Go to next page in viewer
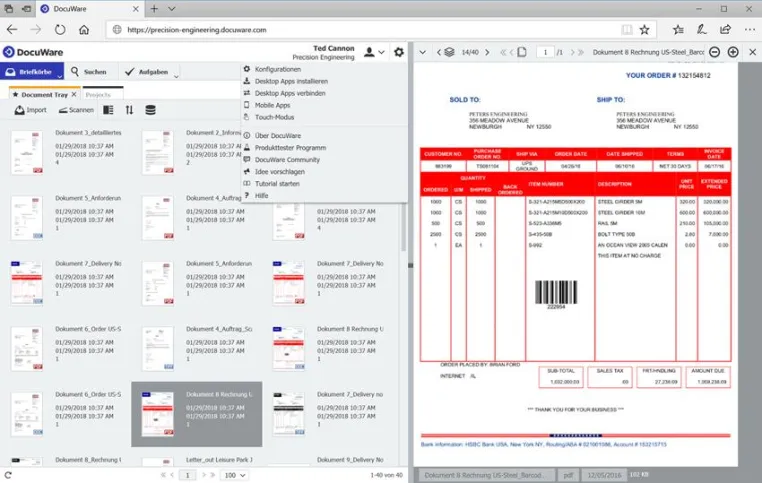Image resolution: width=762 pixels, height=483 pixels. pos(572,52)
